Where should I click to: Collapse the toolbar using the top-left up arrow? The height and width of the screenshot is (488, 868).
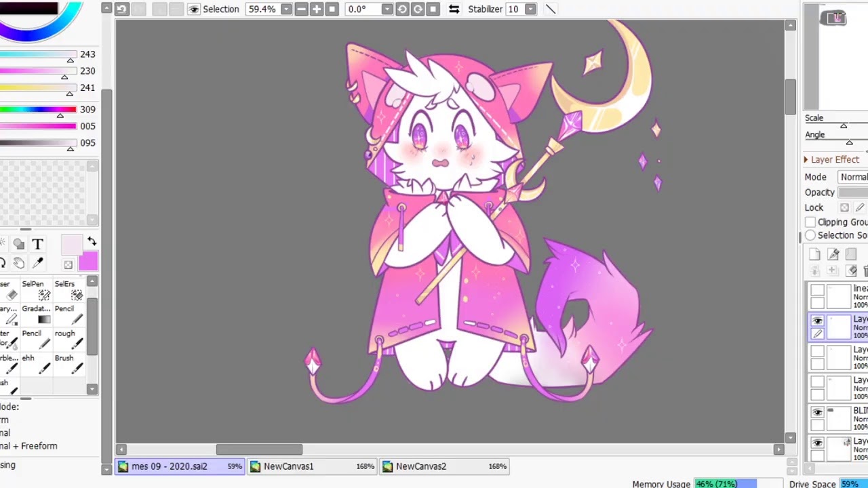(x=106, y=8)
